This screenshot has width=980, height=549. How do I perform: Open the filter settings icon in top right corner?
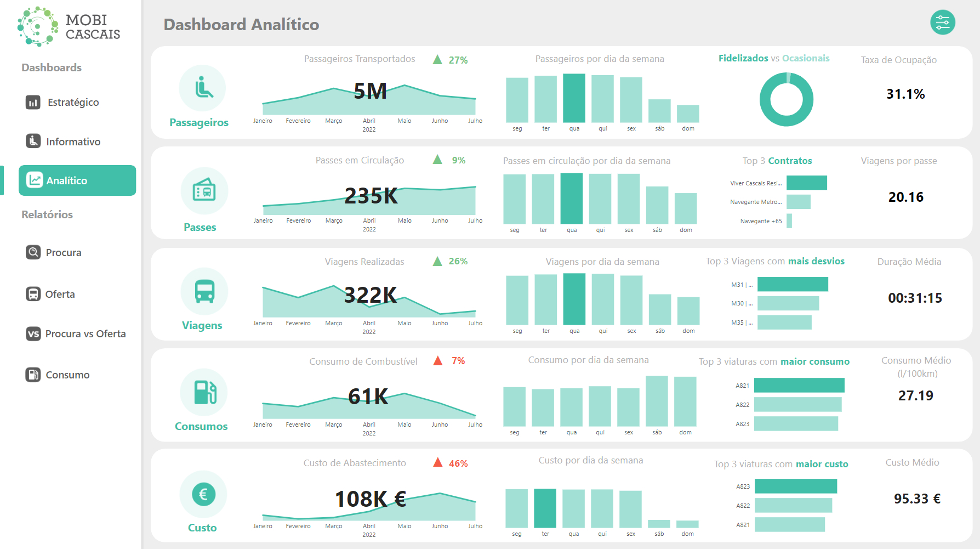click(x=942, y=22)
